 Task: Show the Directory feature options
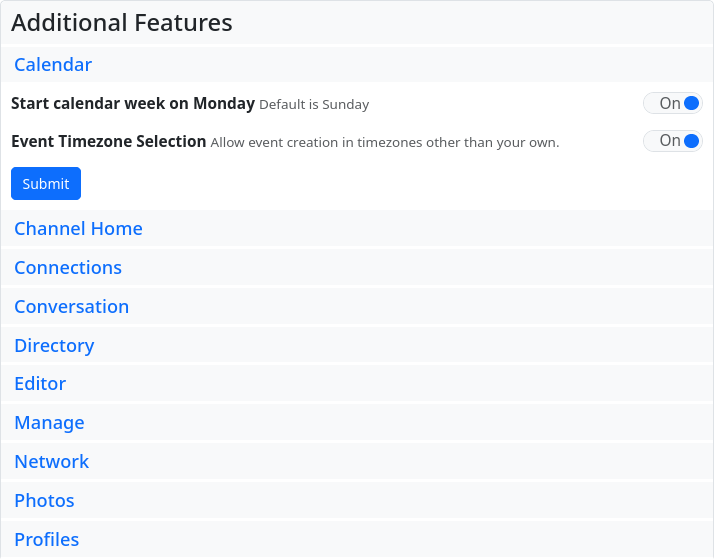(x=54, y=346)
